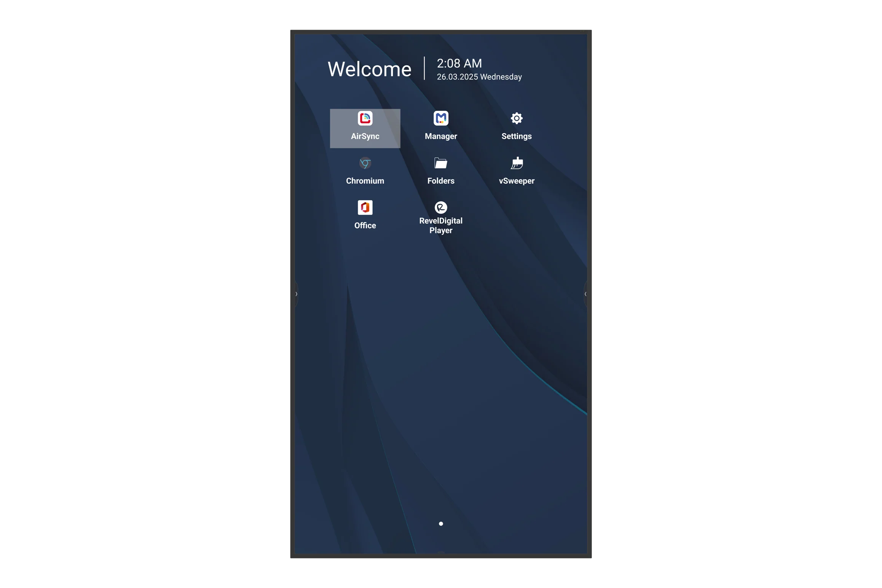Select the home page indicator dot

pos(441,524)
